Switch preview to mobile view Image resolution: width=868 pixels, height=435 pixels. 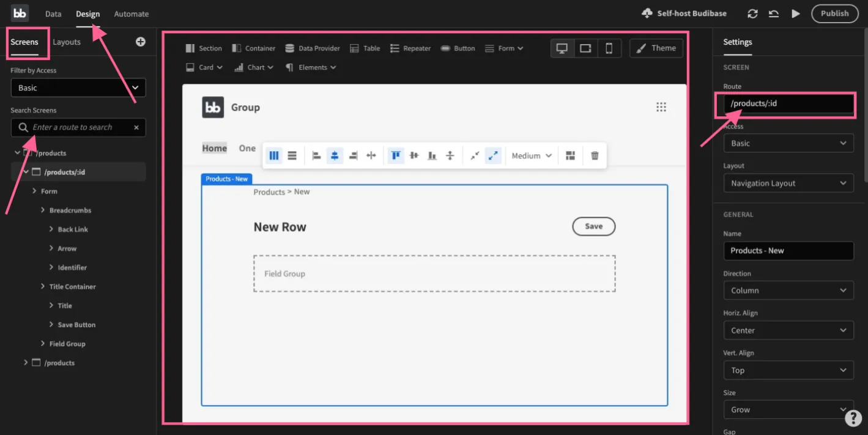click(609, 48)
